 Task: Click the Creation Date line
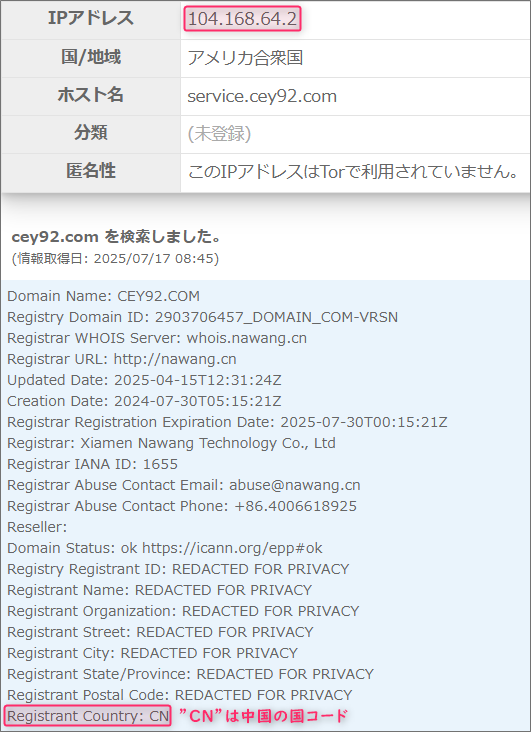coord(144,401)
